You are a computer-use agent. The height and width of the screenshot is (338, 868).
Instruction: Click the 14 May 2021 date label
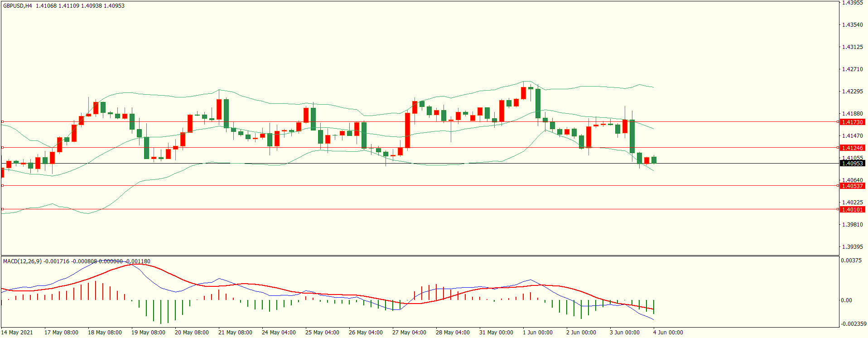[x=17, y=332]
